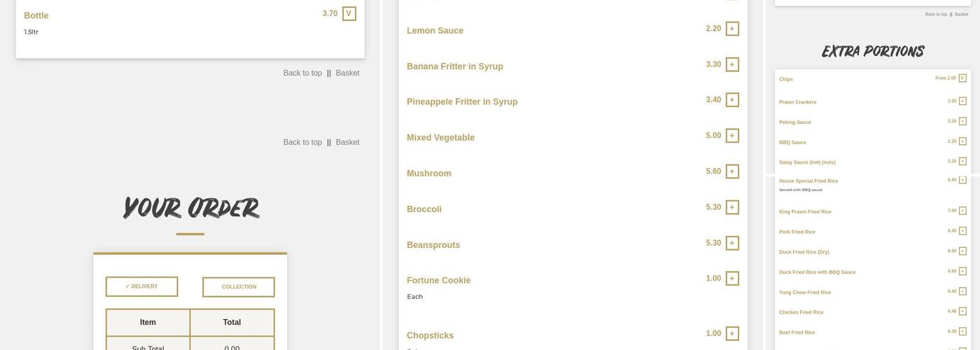
Task: Click the plus icon for Mixed Vegetable
Action: 732,136
